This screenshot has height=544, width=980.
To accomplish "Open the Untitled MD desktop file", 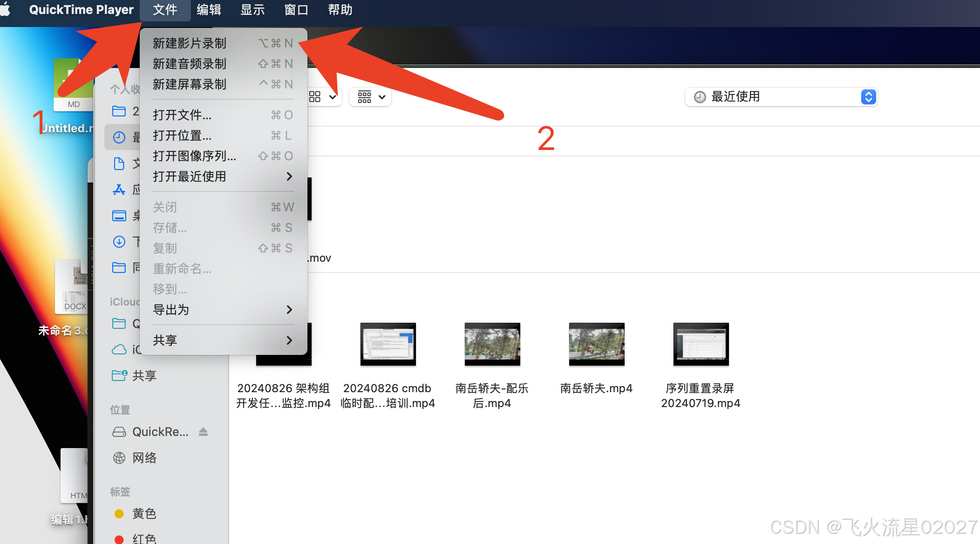I will coord(70,86).
